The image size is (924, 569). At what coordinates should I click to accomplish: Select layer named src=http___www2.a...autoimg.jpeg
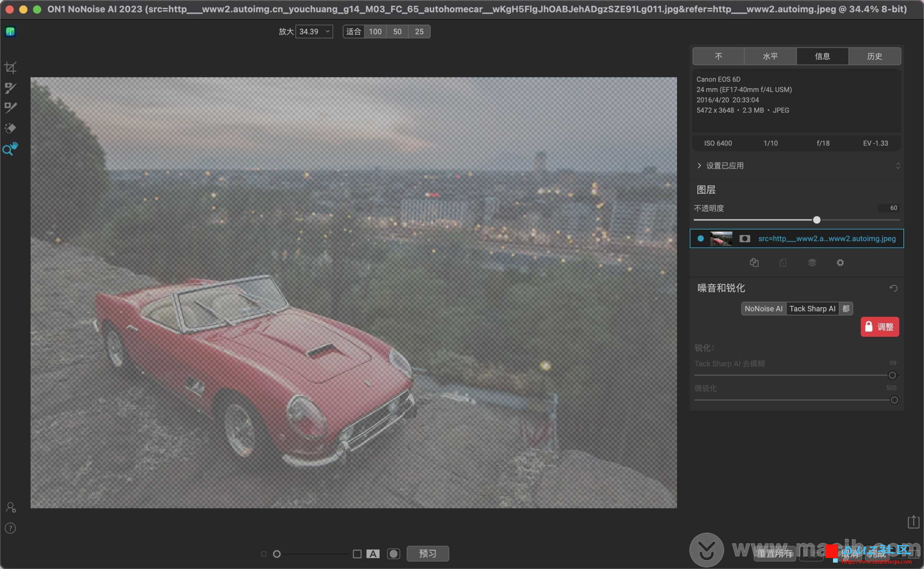(x=796, y=239)
